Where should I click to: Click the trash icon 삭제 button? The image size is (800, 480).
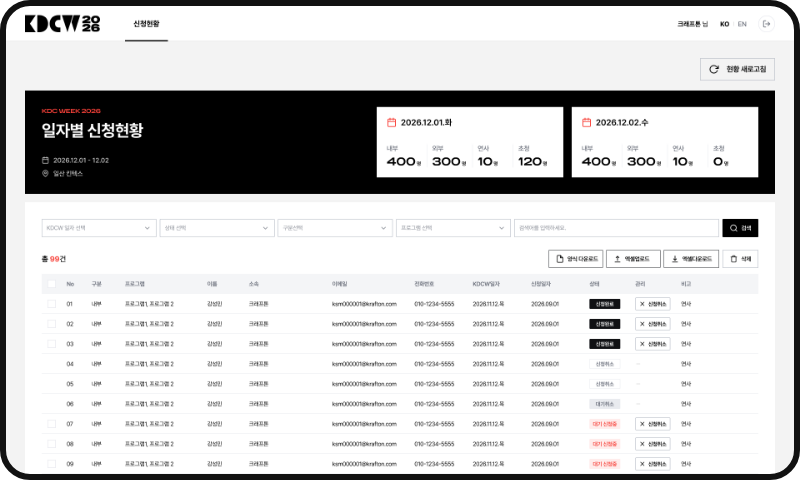click(x=740, y=259)
